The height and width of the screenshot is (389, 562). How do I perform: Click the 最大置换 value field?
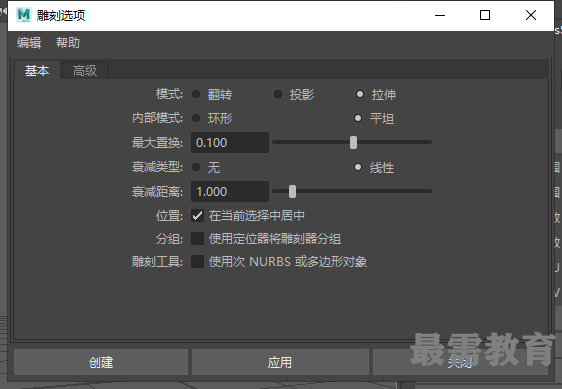point(230,143)
